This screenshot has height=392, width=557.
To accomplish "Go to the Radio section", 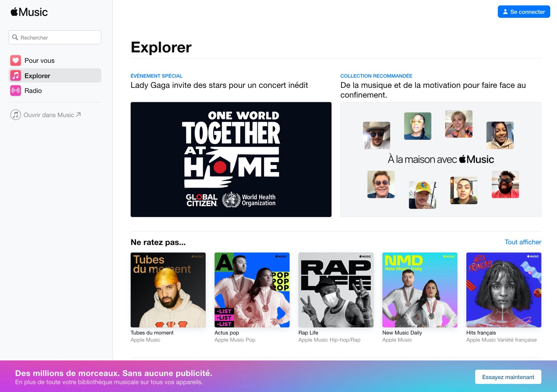I will pos(55,91).
